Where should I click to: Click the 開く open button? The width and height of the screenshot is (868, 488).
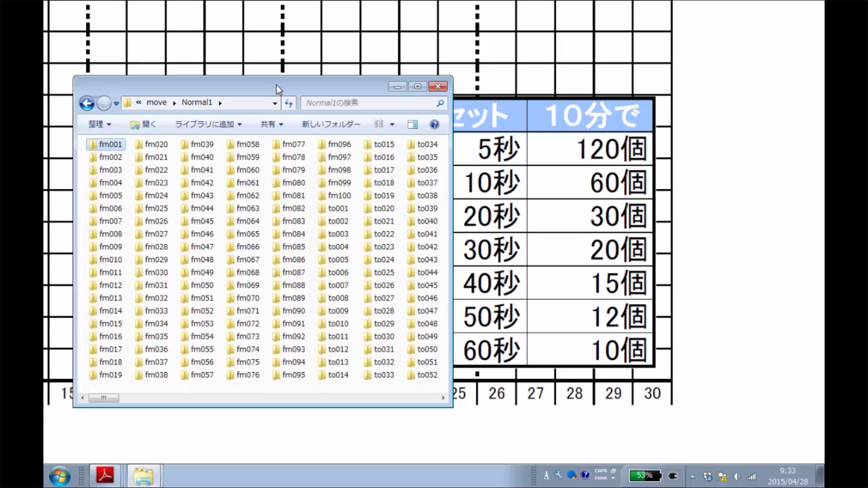tap(143, 124)
